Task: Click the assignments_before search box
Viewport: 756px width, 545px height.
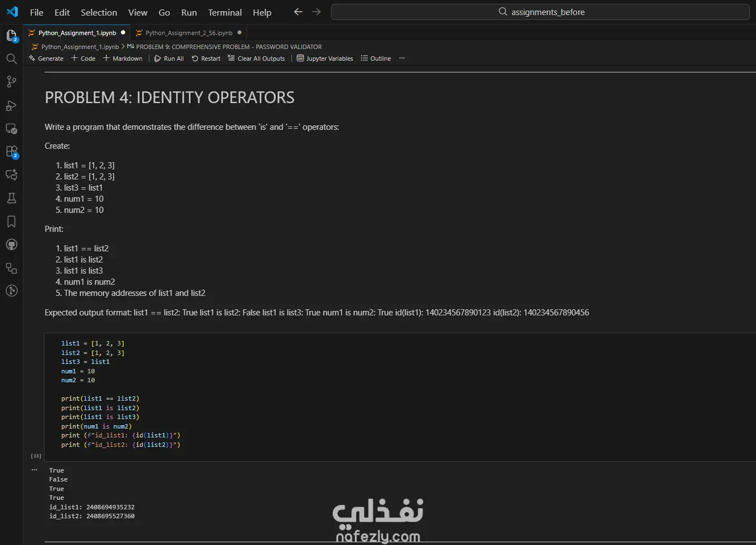Action: point(540,12)
